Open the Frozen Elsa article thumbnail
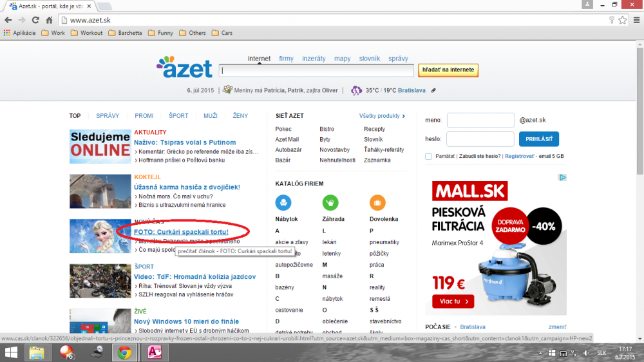Image resolution: width=644 pixels, height=362 pixels. [100, 236]
